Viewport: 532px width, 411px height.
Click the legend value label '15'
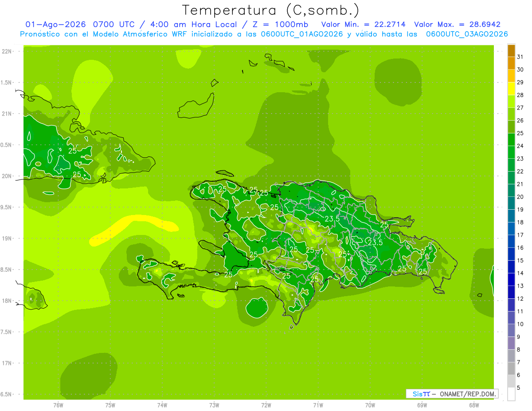point(520,260)
